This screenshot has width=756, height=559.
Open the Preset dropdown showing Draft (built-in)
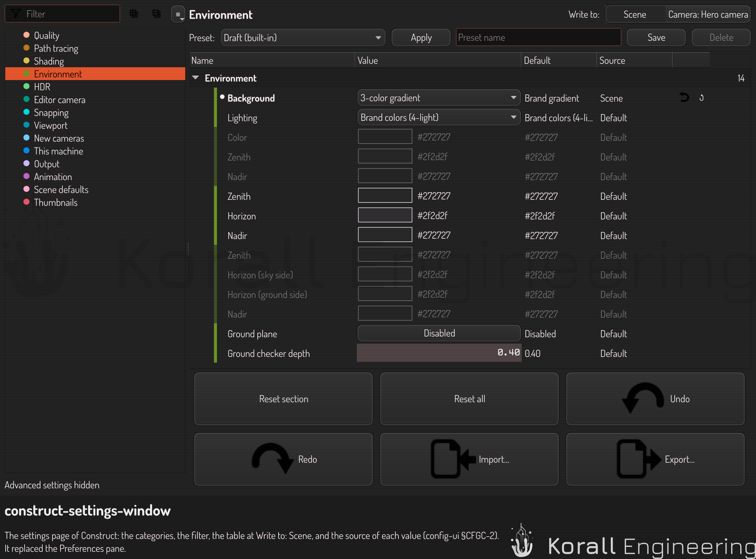pyautogui.click(x=303, y=38)
